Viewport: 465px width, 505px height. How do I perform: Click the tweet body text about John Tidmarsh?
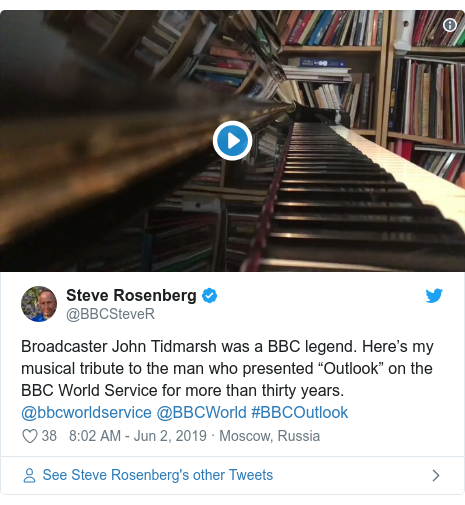[227, 368]
